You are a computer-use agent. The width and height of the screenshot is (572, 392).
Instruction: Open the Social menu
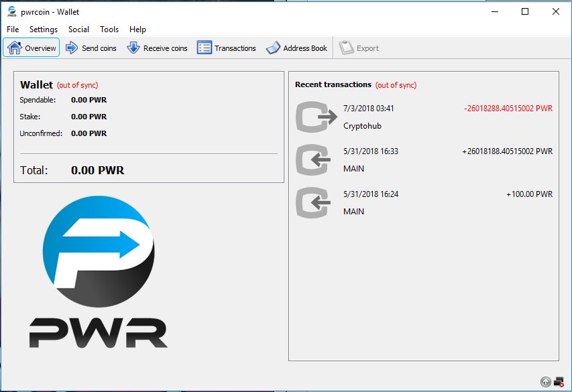(x=78, y=29)
